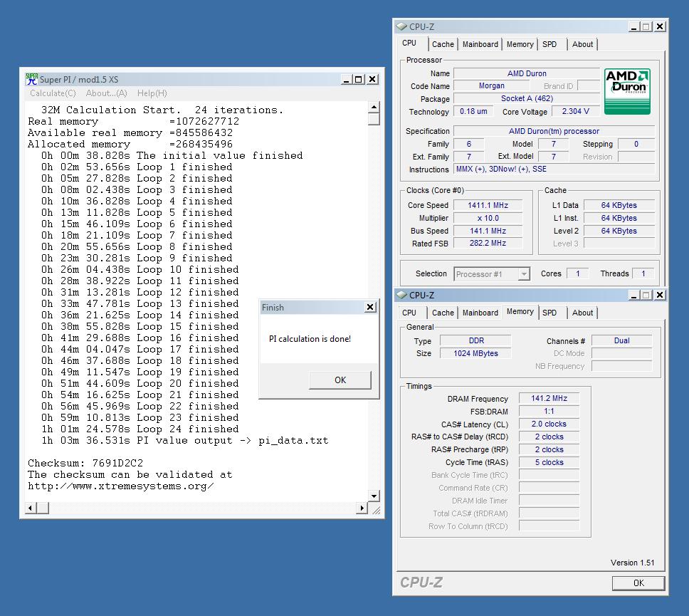Screen dimensions: 689x616
Task: Click the CPU-Z icon in lower window title
Action: [401, 295]
